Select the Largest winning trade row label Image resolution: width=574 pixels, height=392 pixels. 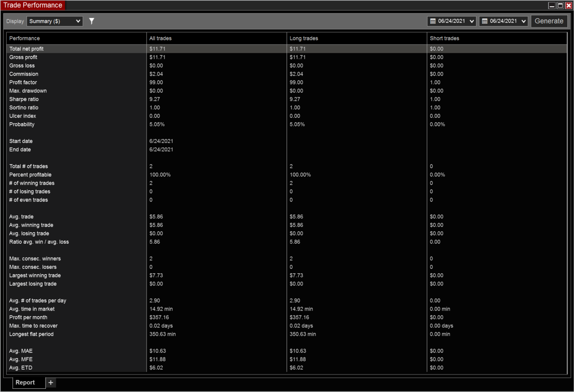point(35,276)
